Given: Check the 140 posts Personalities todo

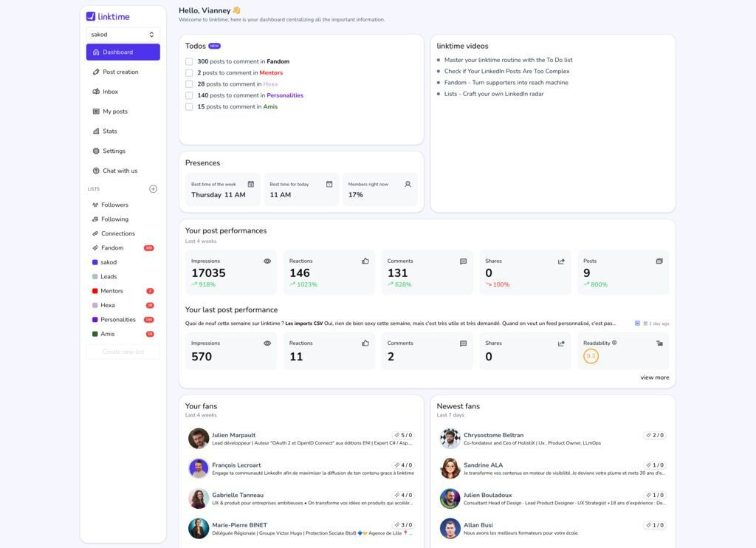Looking at the screenshot, I should point(189,95).
